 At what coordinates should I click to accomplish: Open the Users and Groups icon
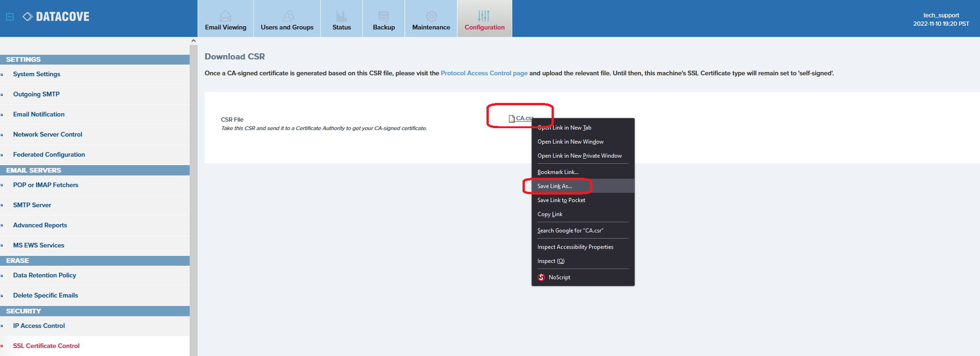click(x=287, y=16)
